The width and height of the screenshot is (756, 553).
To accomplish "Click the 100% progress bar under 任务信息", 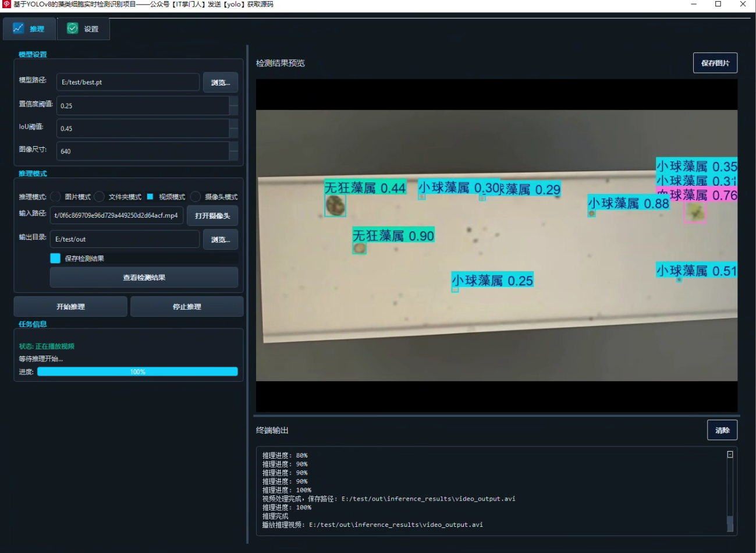I will coord(137,371).
